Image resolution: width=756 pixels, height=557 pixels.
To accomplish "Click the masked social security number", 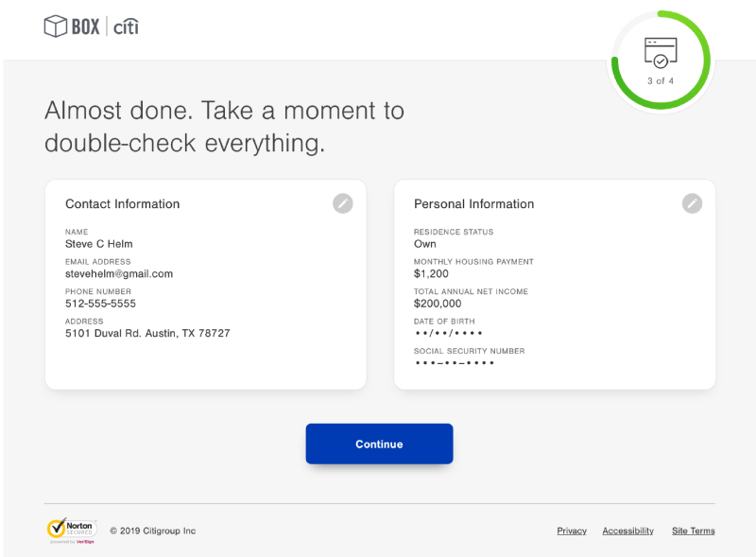I will coord(454,363).
